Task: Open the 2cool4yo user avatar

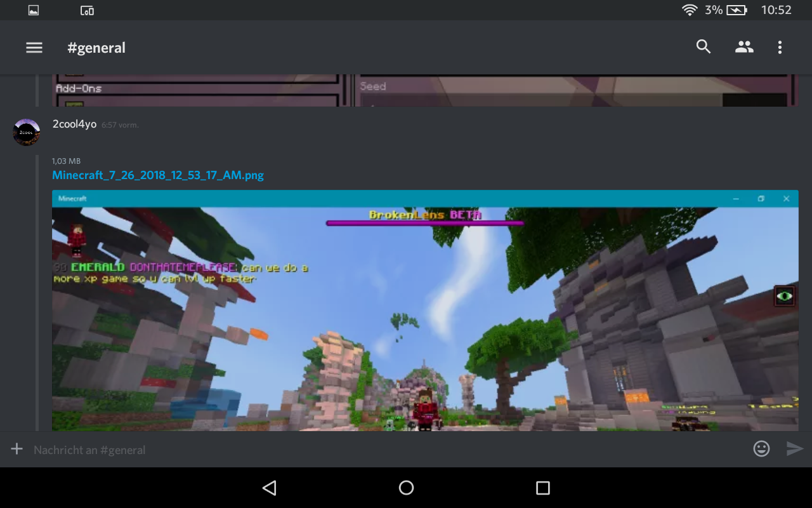Action: (27, 132)
